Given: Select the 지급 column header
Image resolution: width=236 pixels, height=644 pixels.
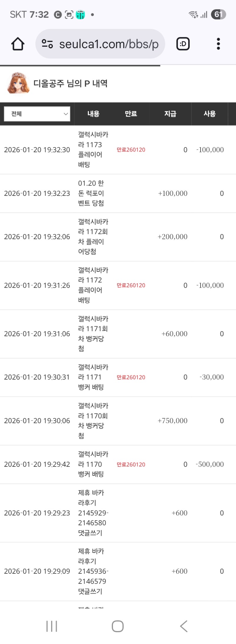Looking at the screenshot, I should click(x=170, y=114).
